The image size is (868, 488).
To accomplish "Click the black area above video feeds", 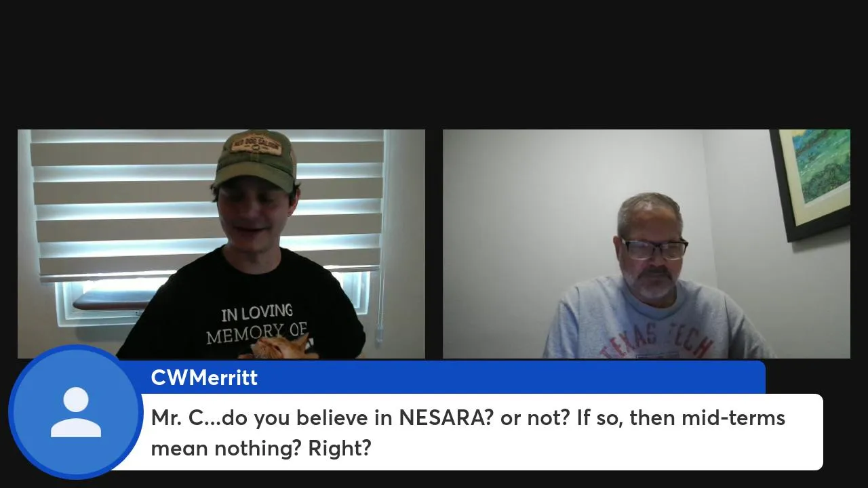I will coord(434,64).
